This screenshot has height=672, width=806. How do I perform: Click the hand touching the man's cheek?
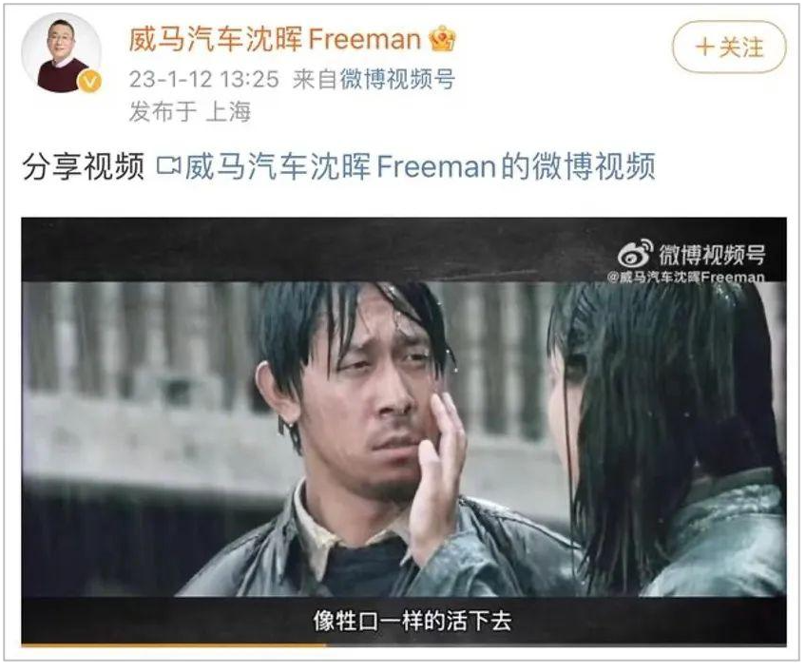pos(438,463)
